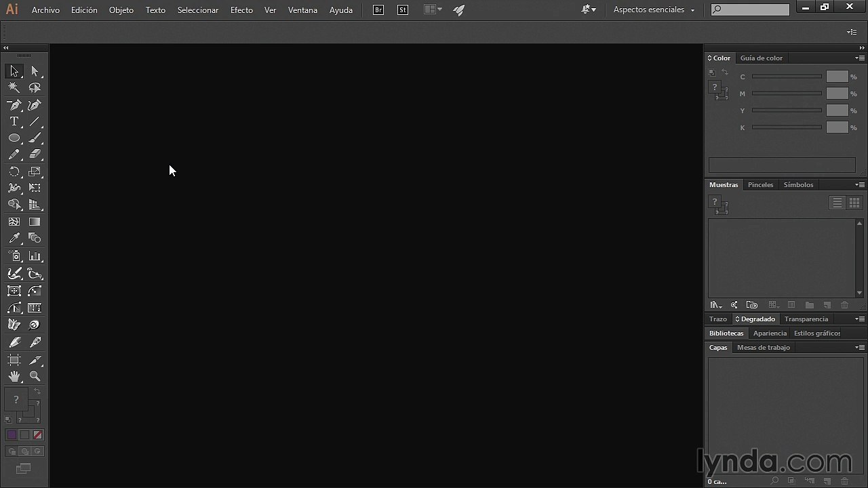
Task: Select the Slice tool
Action: [35, 360]
